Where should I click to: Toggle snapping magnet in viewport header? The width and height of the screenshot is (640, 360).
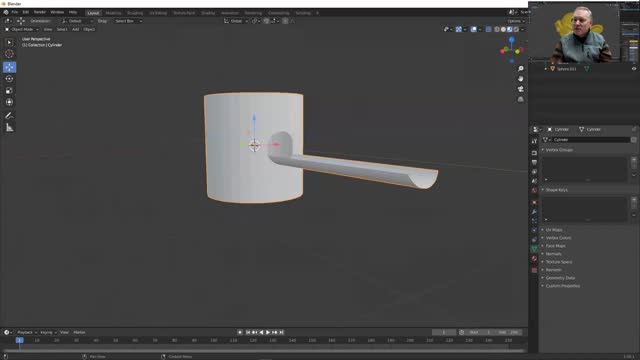(x=267, y=21)
